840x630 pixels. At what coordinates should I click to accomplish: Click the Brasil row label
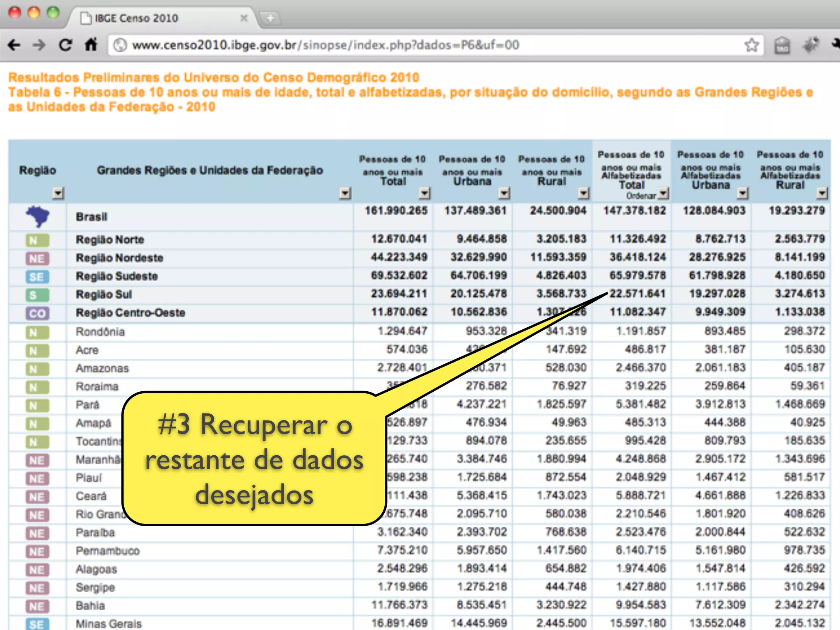coord(91,217)
